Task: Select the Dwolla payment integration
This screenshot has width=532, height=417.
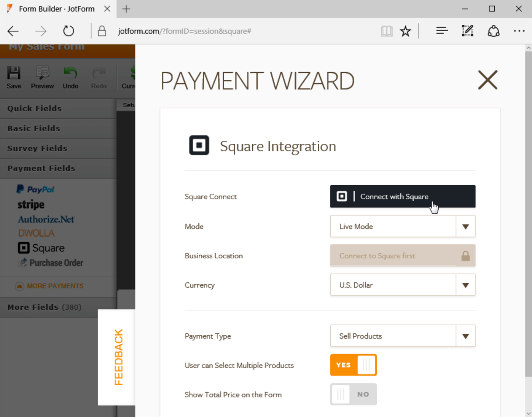Action: click(x=36, y=233)
